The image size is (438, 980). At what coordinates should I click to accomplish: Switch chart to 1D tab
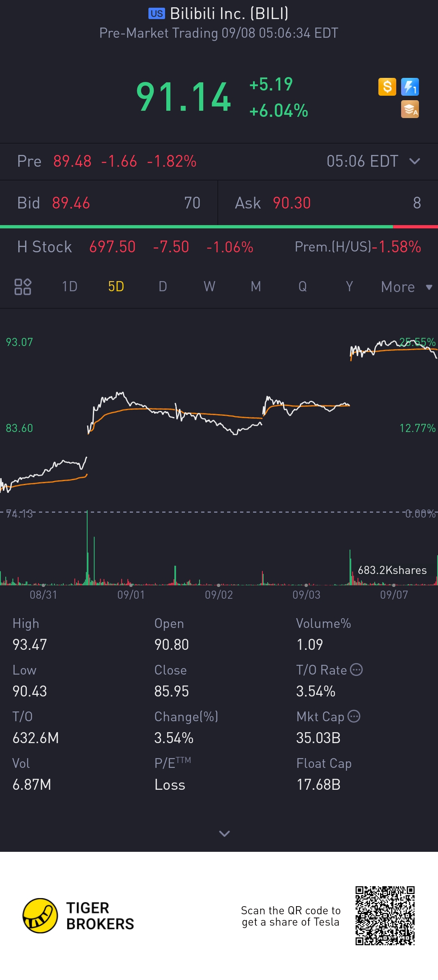[70, 287]
